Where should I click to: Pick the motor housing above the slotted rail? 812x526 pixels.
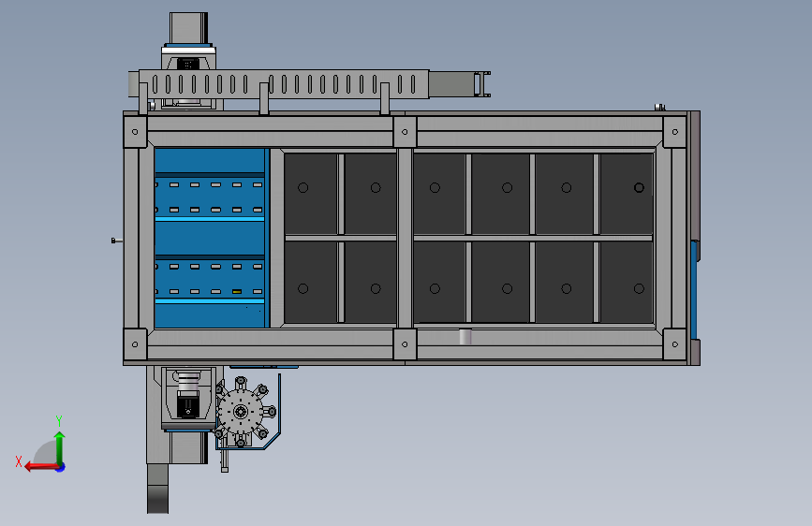[188, 28]
